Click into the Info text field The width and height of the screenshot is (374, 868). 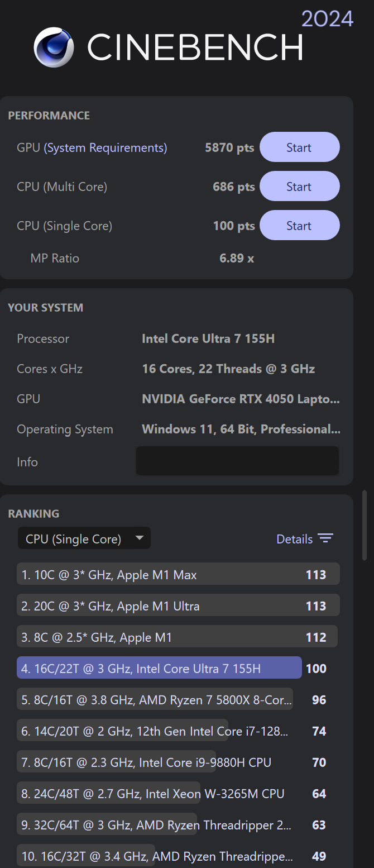click(x=237, y=461)
